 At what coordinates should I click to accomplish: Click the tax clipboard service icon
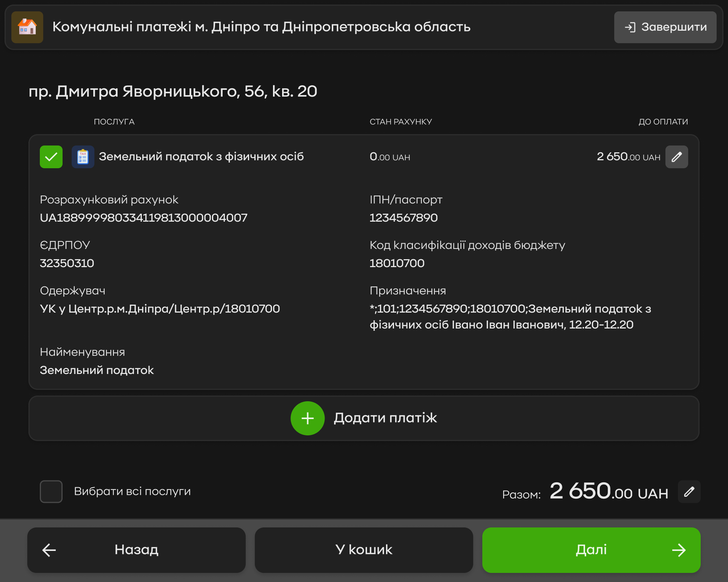tap(83, 157)
